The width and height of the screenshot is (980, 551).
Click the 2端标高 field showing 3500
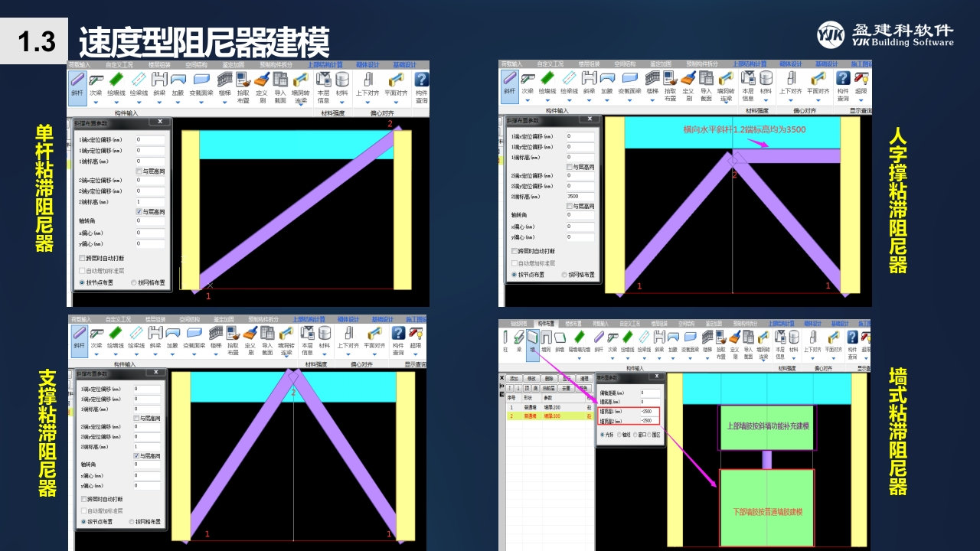point(580,196)
